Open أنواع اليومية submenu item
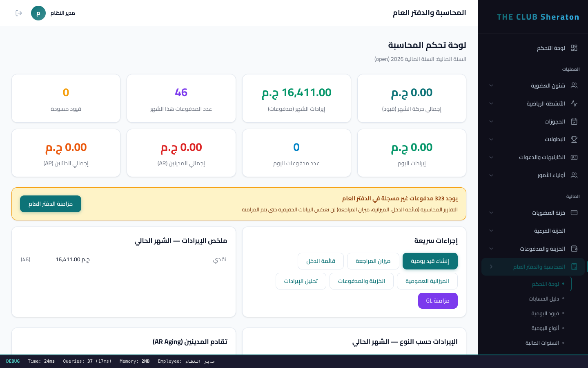This screenshot has width=588, height=368. pyautogui.click(x=545, y=328)
